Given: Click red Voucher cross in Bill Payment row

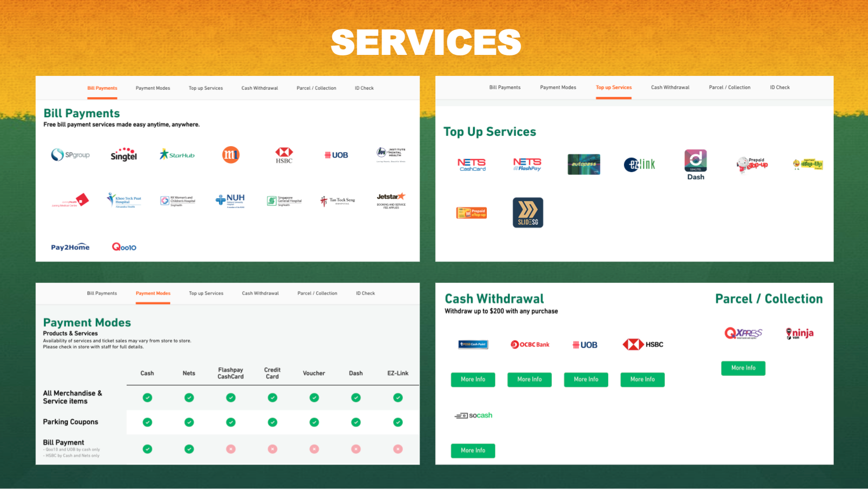Looking at the screenshot, I should click(314, 449).
